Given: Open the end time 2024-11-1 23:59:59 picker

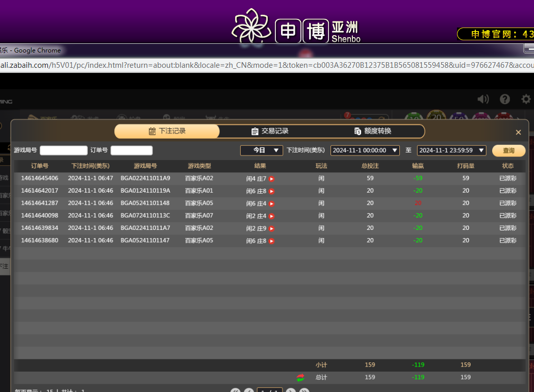Looking at the screenshot, I should pyautogui.click(x=451, y=150).
